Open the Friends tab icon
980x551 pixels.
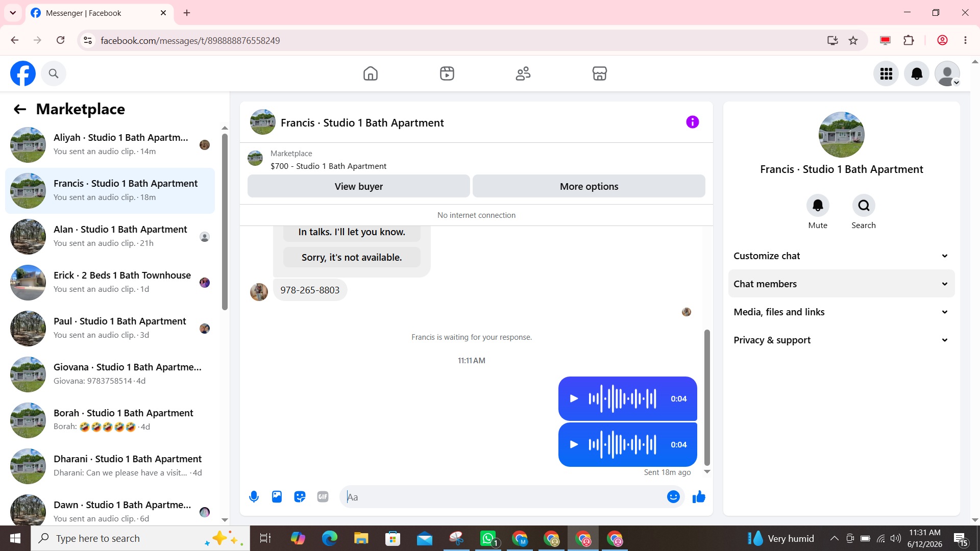(x=523, y=73)
